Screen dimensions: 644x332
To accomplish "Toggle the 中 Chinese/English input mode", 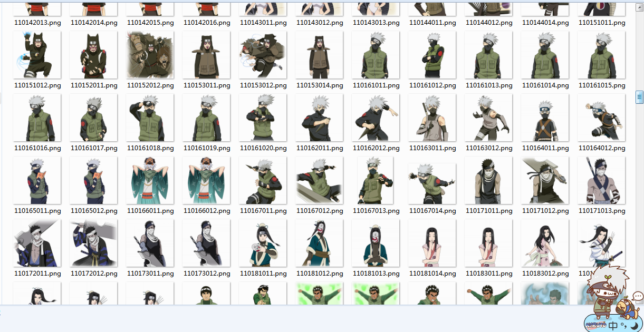I will 613,325.
